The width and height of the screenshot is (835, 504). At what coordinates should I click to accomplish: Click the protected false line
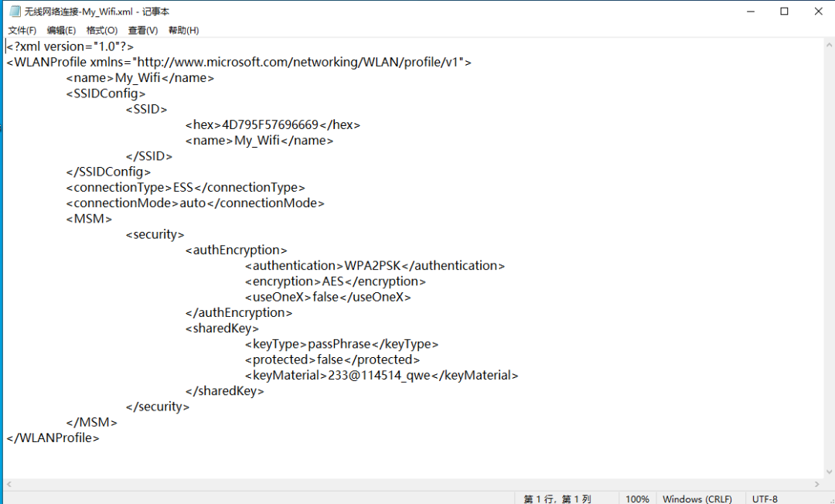point(332,359)
